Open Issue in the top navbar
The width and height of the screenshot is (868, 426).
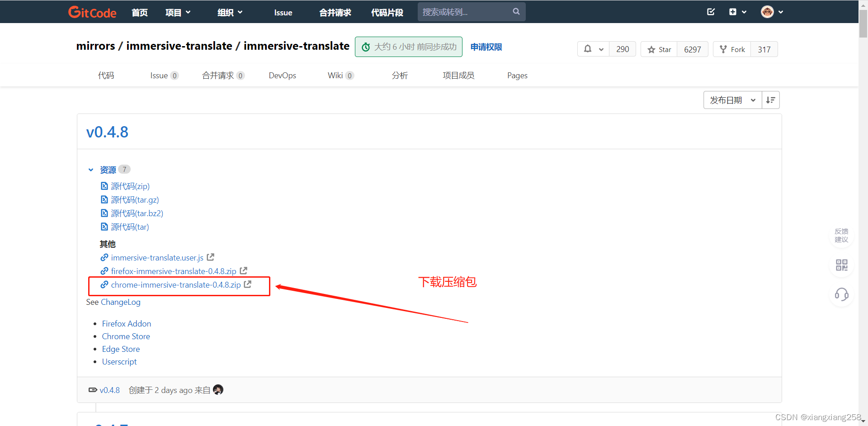tap(283, 12)
